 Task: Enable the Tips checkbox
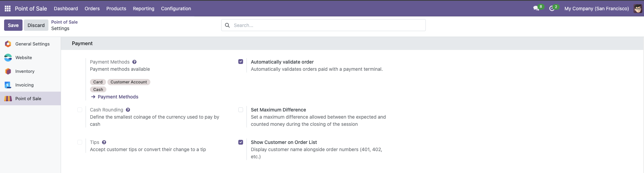[80, 142]
